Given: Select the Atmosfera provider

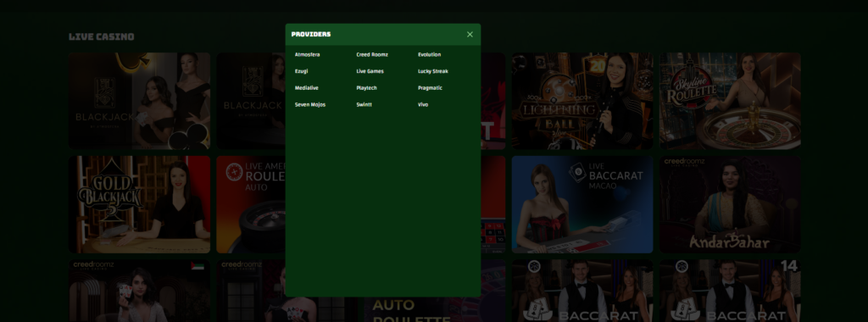Looking at the screenshot, I should pyautogui.click(x=307, y=55).
